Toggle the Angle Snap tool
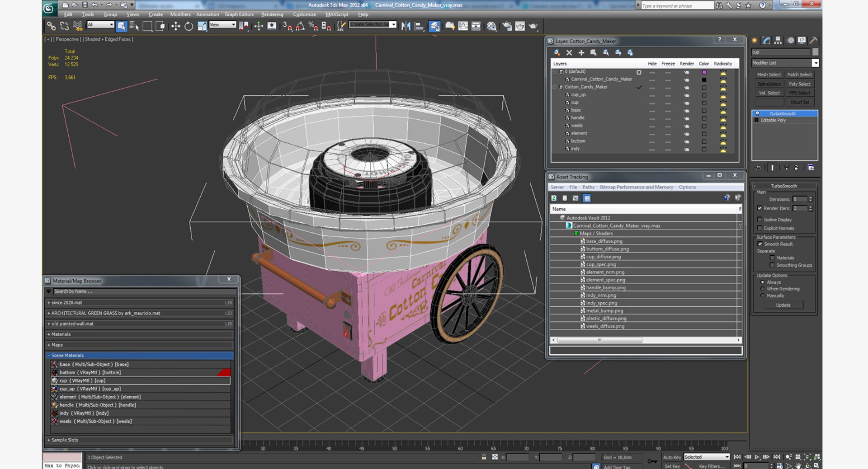This screenshot has width=868, height=469. [x=300, y=26]
